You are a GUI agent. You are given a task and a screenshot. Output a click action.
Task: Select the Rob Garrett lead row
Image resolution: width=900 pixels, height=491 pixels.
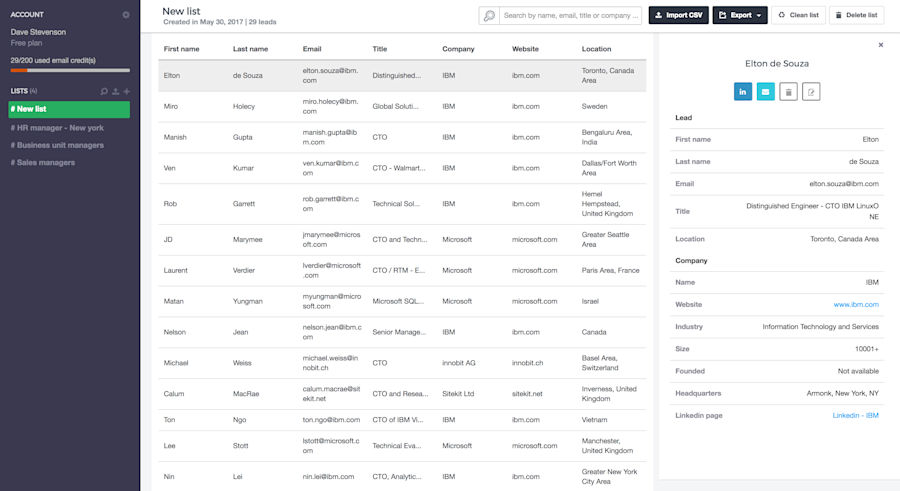[x=402, y=204]
